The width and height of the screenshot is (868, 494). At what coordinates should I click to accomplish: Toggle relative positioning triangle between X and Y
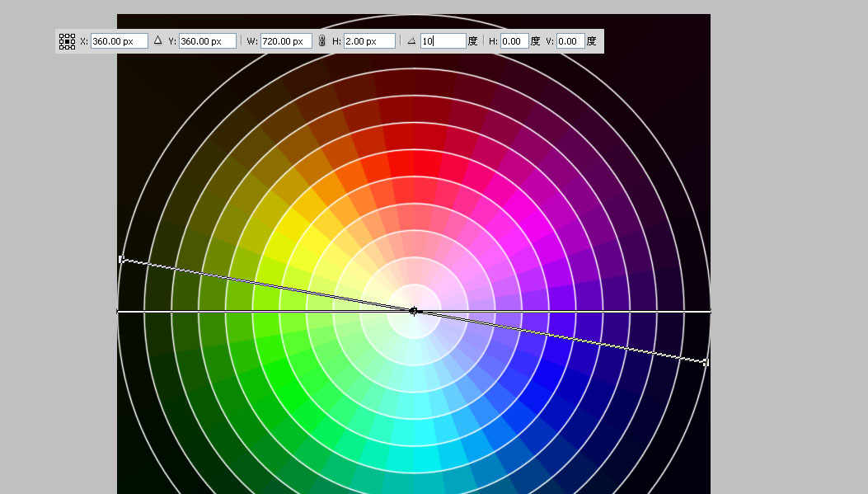pos(157,40)
